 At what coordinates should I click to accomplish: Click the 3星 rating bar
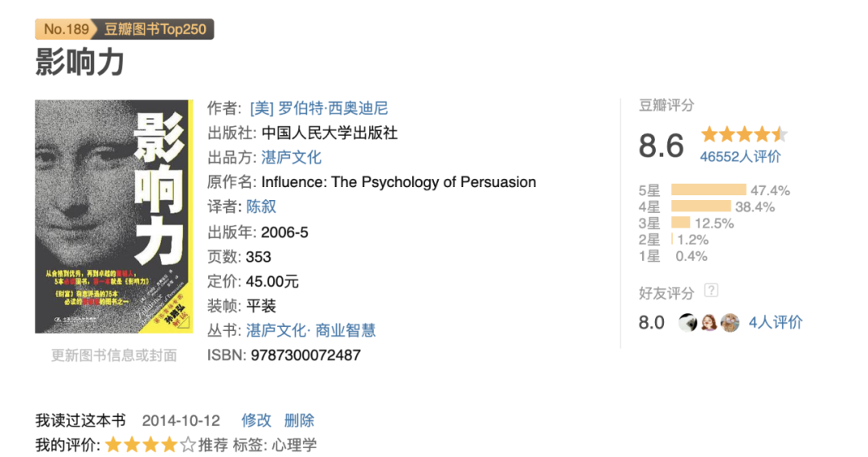(681, 222)
